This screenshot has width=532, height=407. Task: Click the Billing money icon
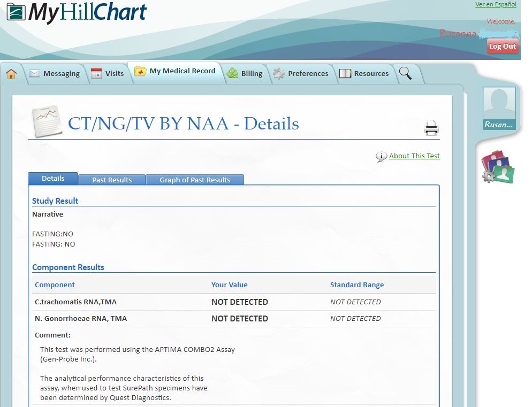click(232, 74)
